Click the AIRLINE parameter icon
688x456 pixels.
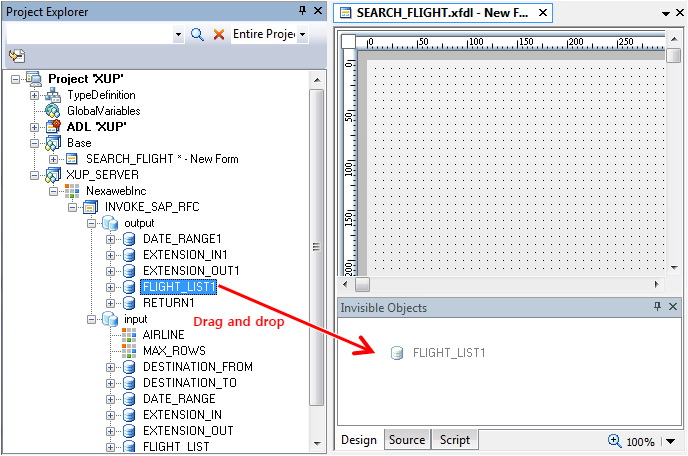128,335
